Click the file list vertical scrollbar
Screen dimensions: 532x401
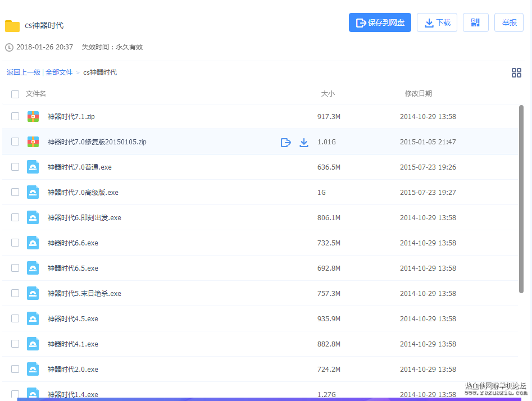click(x=521, y=199)
